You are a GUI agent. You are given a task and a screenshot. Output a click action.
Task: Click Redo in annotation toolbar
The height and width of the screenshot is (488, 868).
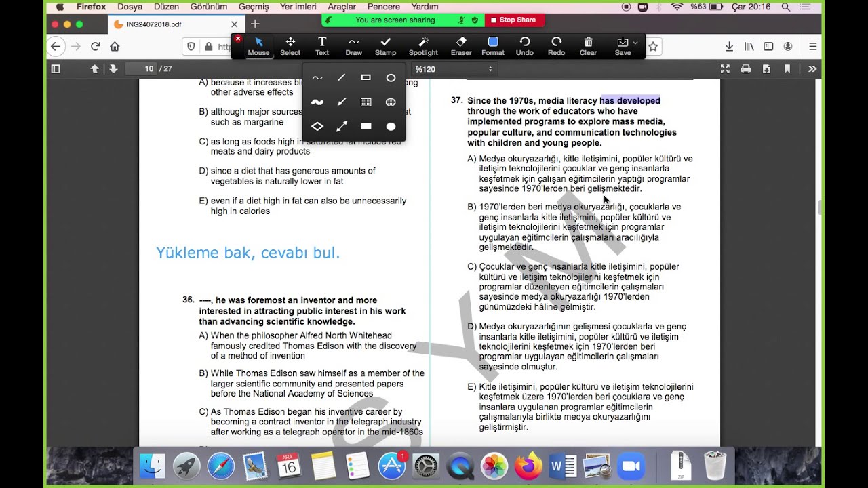click(556, 46)
